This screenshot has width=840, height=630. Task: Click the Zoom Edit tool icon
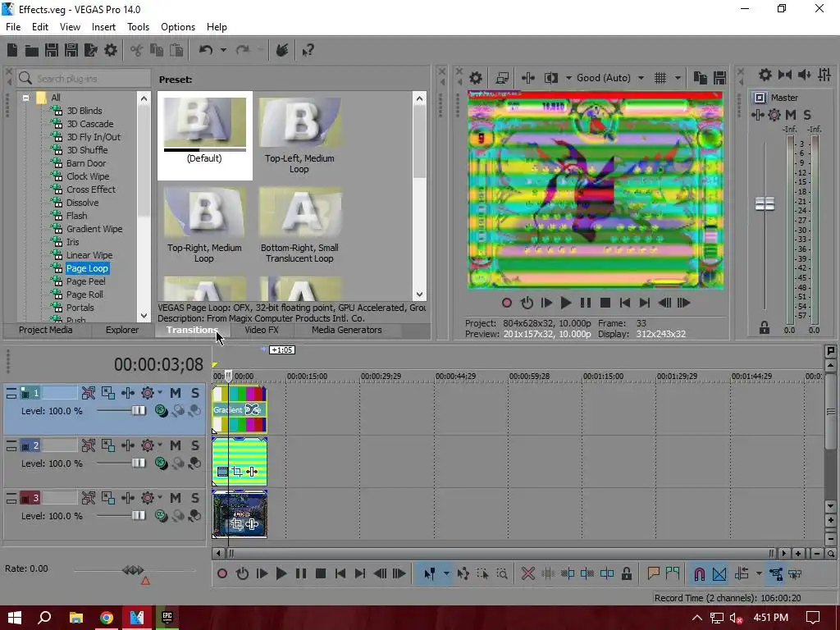(x=502, y=573)
